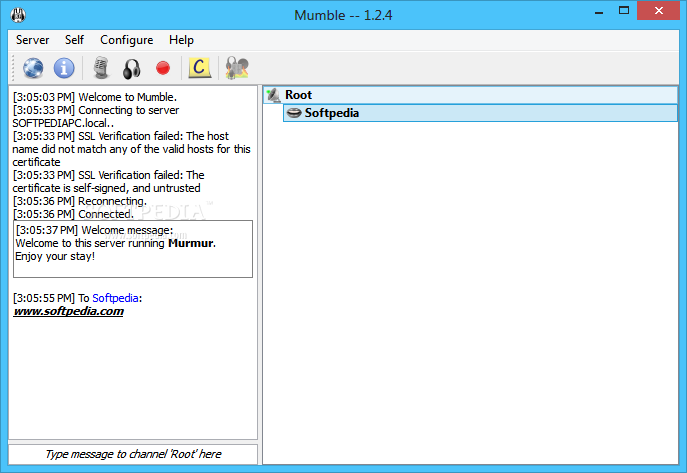Close the Mumble window
The image size is (687, 473).
(659, 11)
